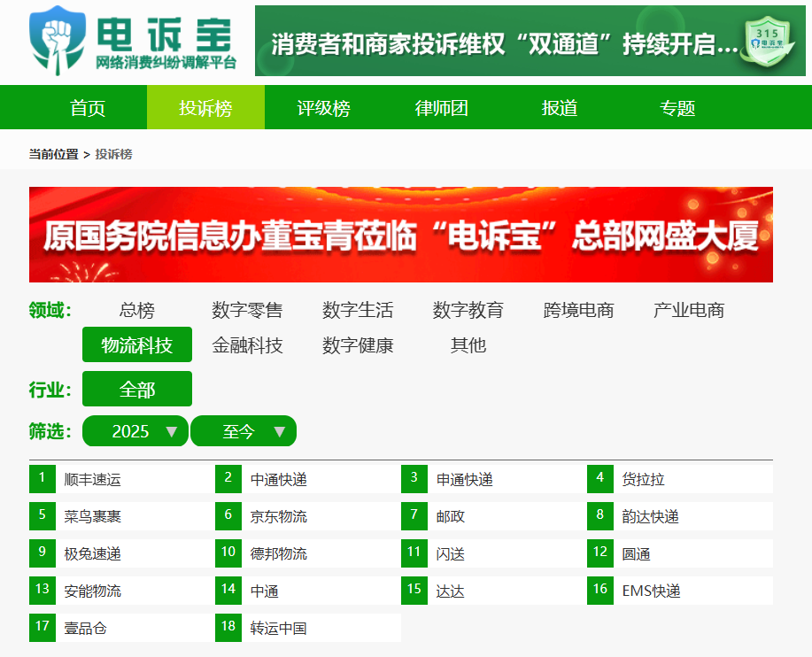
Task: Select the 总榜 domain filter
Action: tap(136, 310)
